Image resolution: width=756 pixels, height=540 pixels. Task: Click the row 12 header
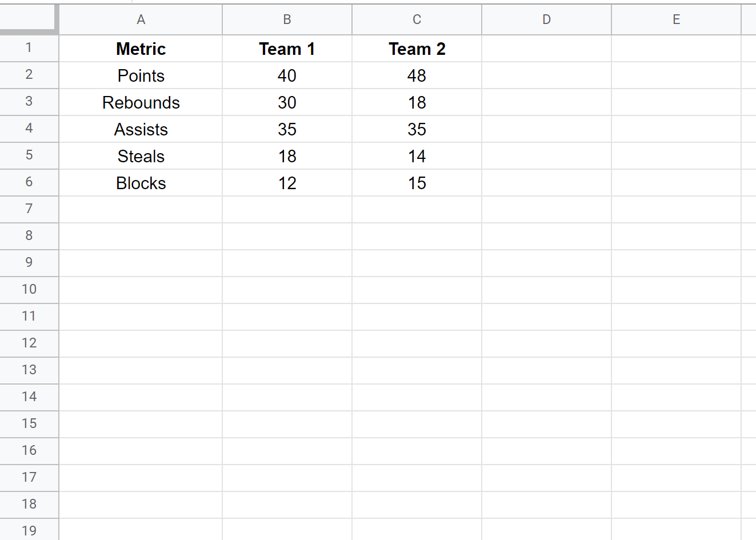tap(29, 343)
